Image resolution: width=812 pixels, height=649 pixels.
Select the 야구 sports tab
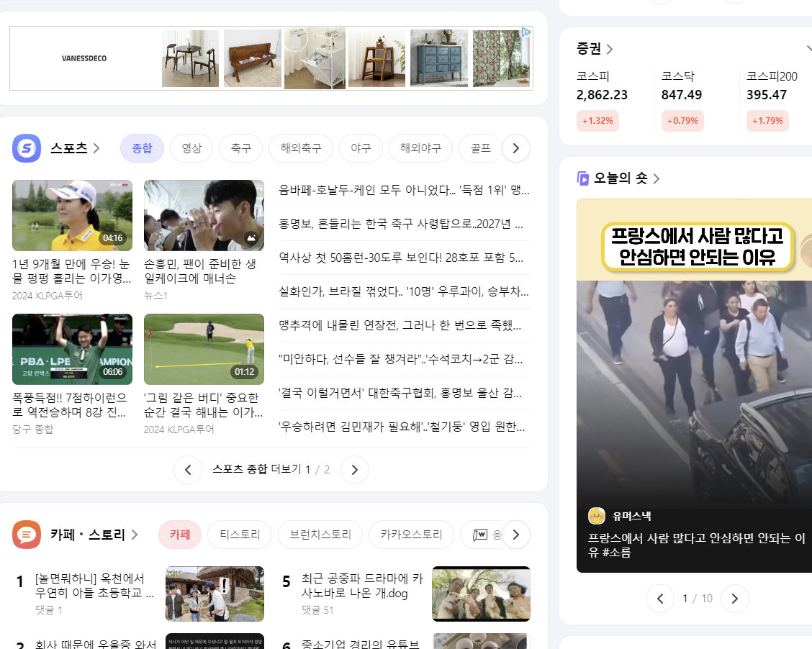pos(361,148)
